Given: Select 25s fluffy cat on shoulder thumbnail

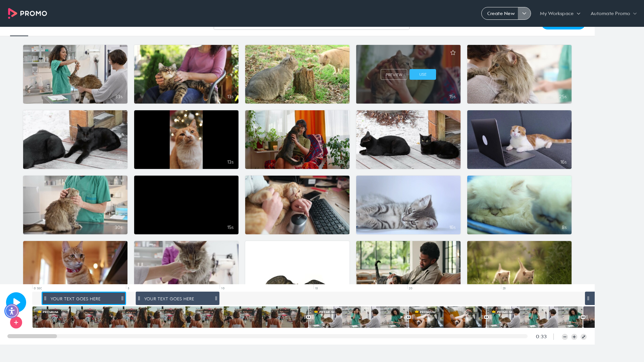Looking at the screenshot, I should click(519, 74).
